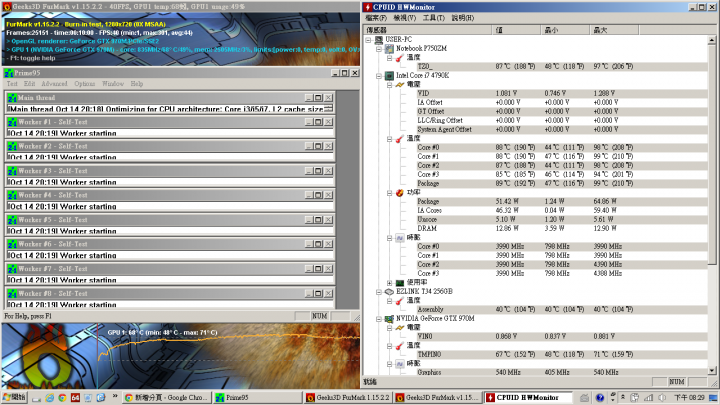Click the CPU clocks waveform icon
This screenshot has width=720, height=405.
[x=400, y=238]
